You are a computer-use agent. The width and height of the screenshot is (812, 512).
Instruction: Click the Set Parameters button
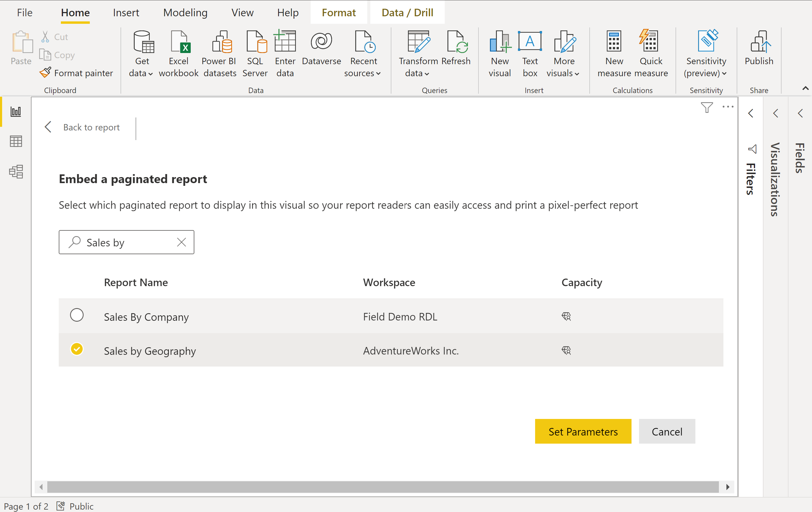point(583,431)
